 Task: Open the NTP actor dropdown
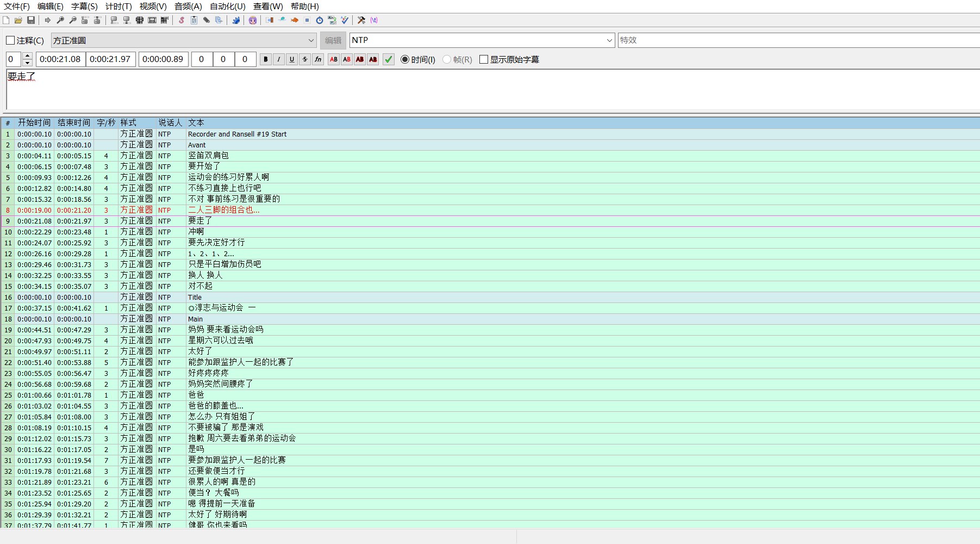pyautogui.click(x=482, y=40)
